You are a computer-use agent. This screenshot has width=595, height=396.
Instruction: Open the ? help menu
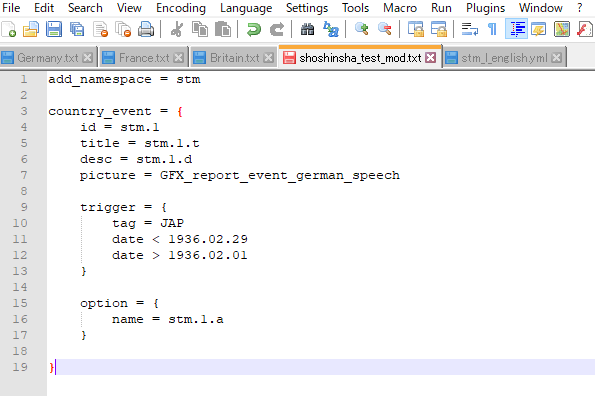coord(579,8)
